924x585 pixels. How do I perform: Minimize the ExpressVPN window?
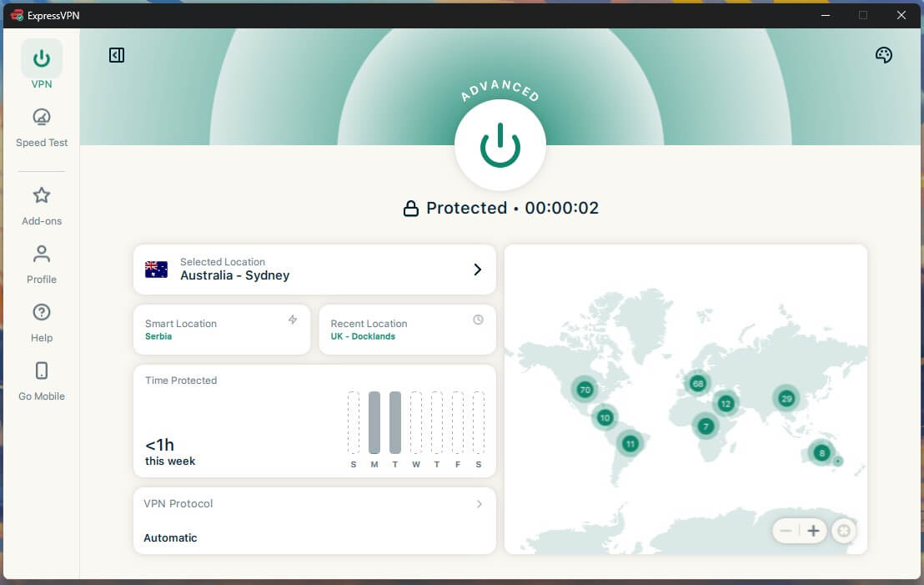826,15
